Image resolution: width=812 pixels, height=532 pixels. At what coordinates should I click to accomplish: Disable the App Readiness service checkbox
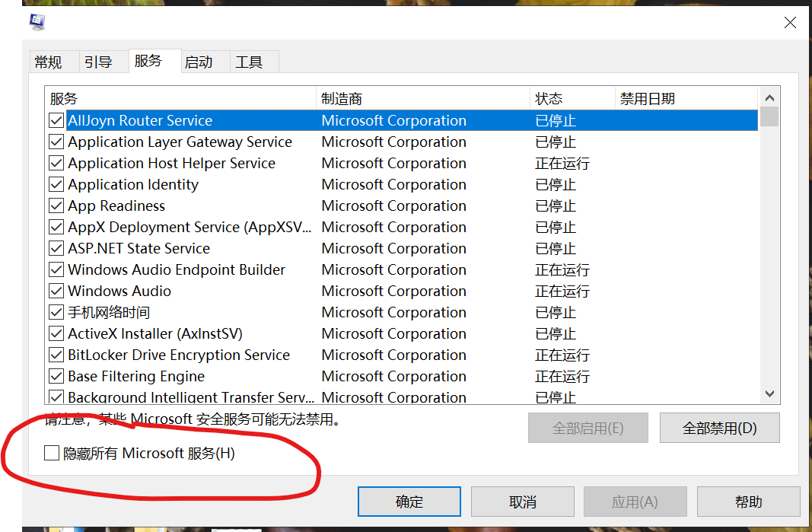(x=56, y=205)
